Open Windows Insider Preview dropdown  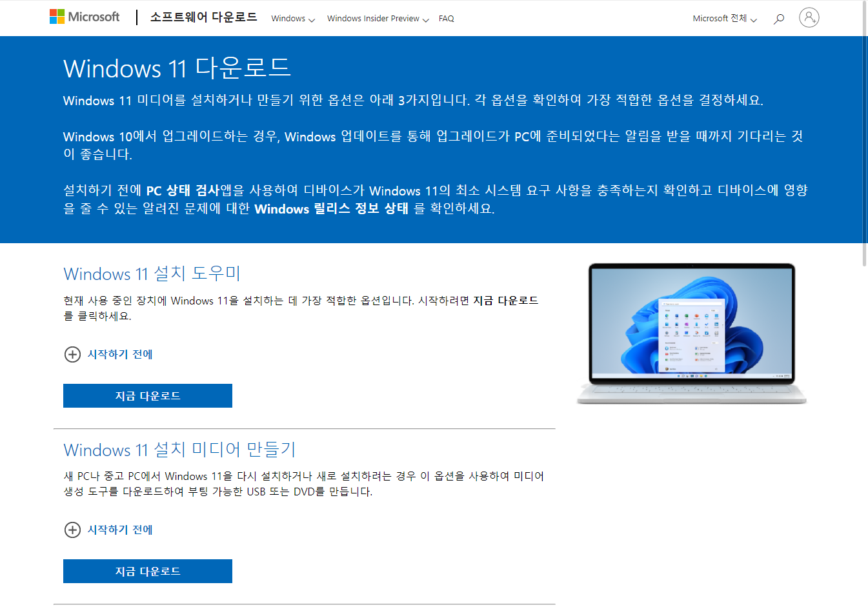coord(378,19)
